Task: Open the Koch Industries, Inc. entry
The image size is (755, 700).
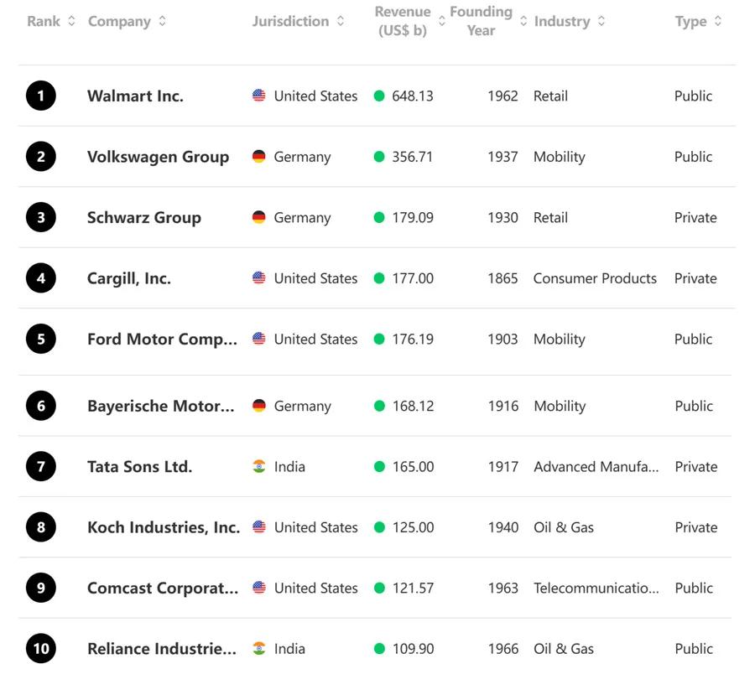Action: [164, 527]
